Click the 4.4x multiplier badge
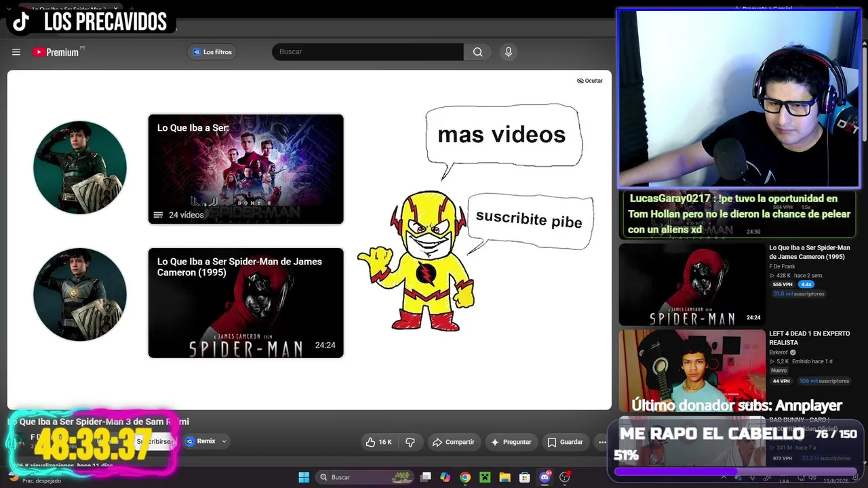Viewport: 868px width, 488px height. [806, 285]
